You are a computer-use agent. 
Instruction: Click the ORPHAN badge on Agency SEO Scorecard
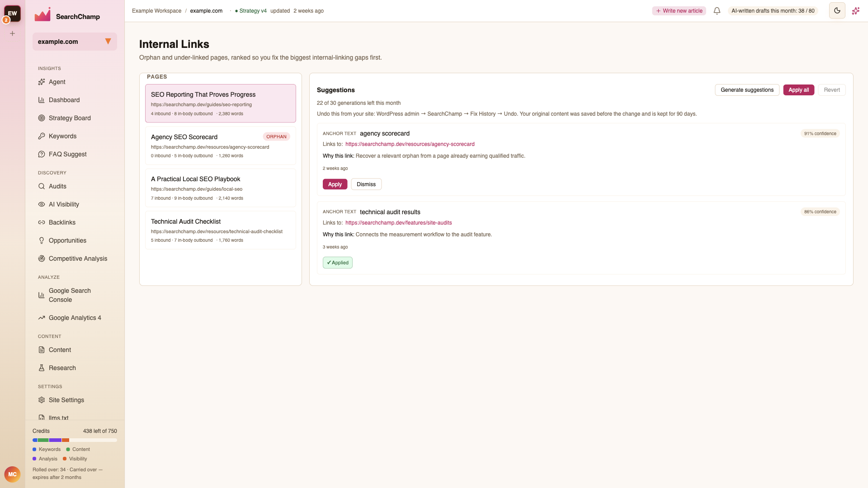[x=276, y=136]
